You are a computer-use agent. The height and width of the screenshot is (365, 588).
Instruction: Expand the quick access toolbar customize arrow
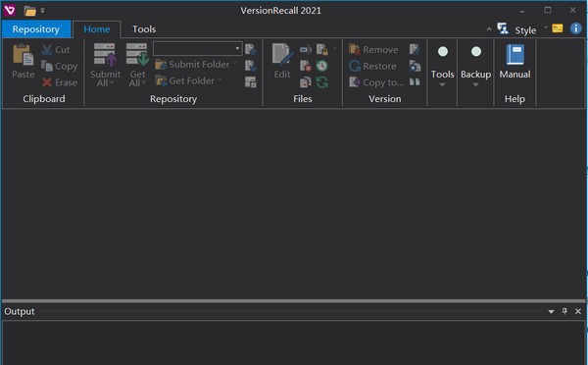click(42, 11)
